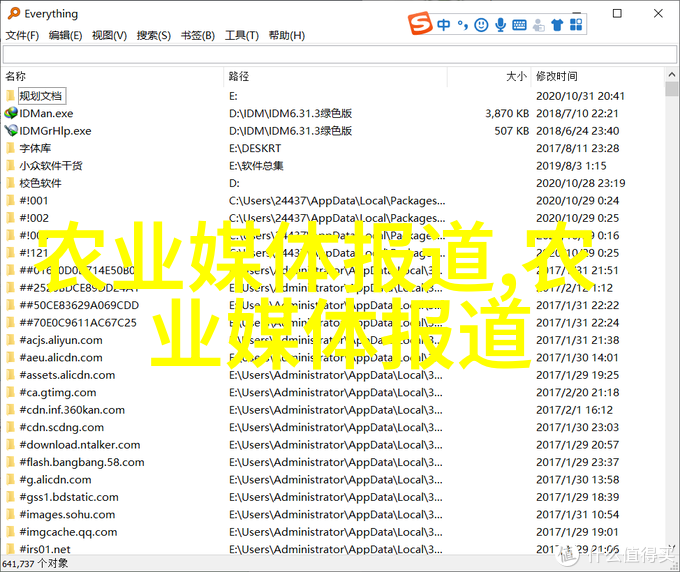Click the 641,737 个对象 status bar text
Image resolution: width=680 pixels, height=572 pixels.
tap(35, 563)
